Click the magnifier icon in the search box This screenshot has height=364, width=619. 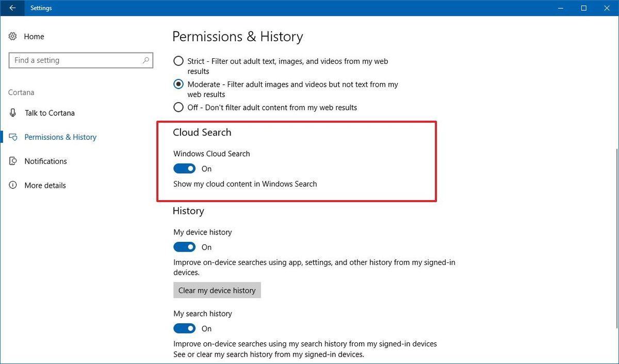[146, 60]
